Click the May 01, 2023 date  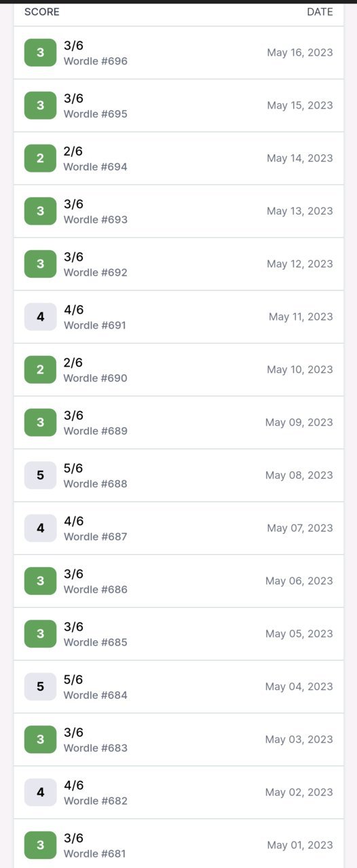[300, 845]
